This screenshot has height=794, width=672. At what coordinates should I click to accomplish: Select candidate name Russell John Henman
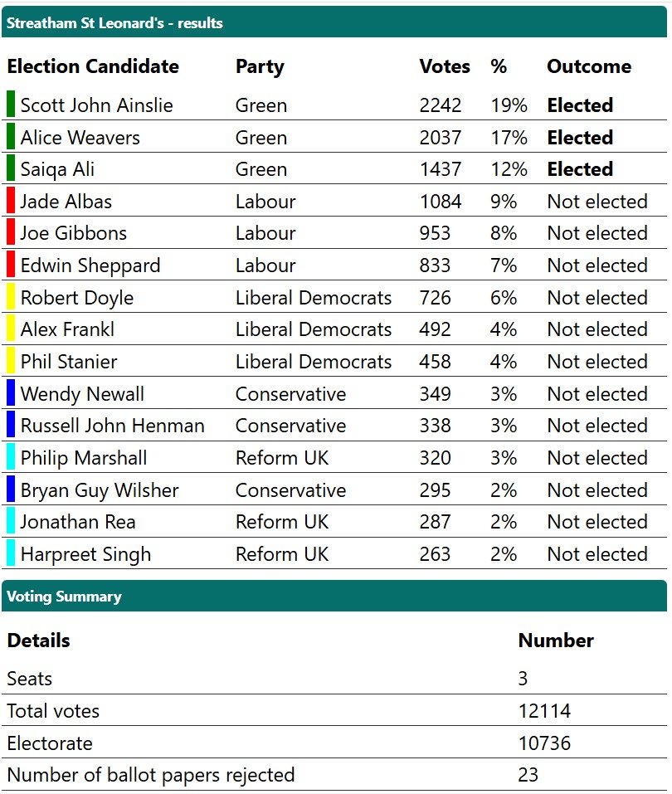[x=113, y=426]
